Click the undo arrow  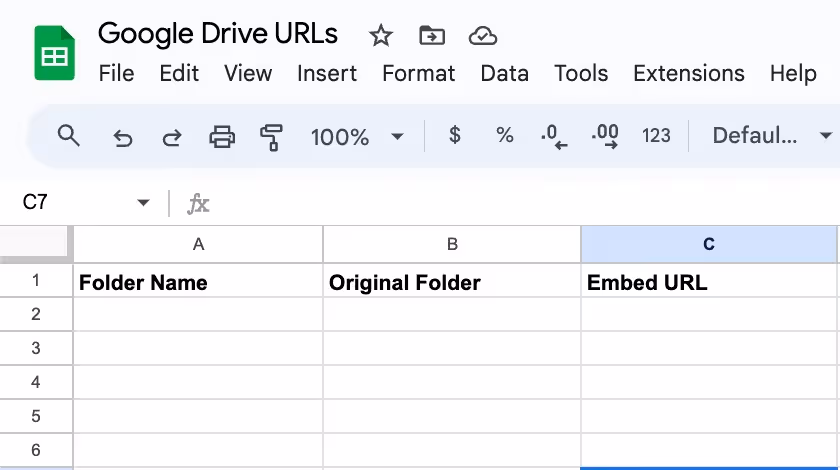point(123,138)
